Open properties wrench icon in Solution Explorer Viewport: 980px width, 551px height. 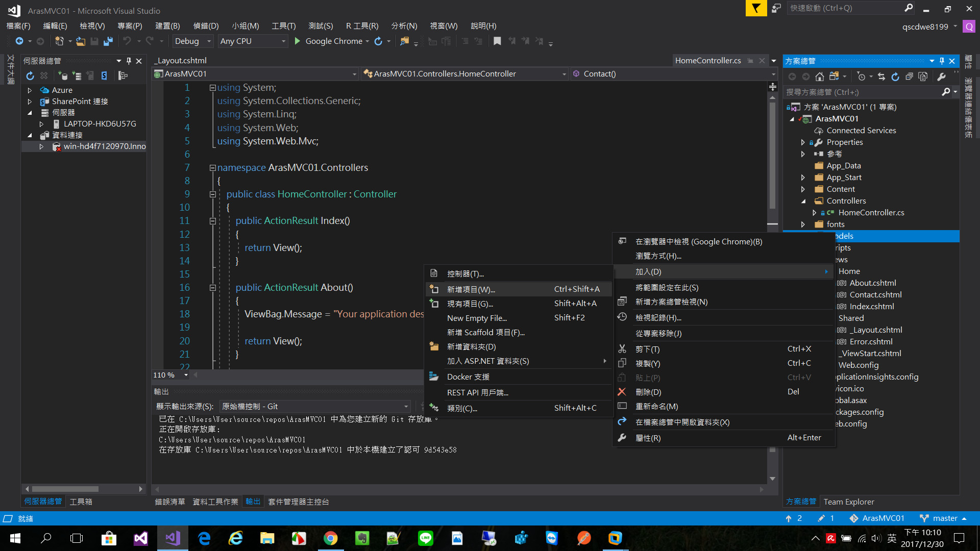tap(941, 77)
